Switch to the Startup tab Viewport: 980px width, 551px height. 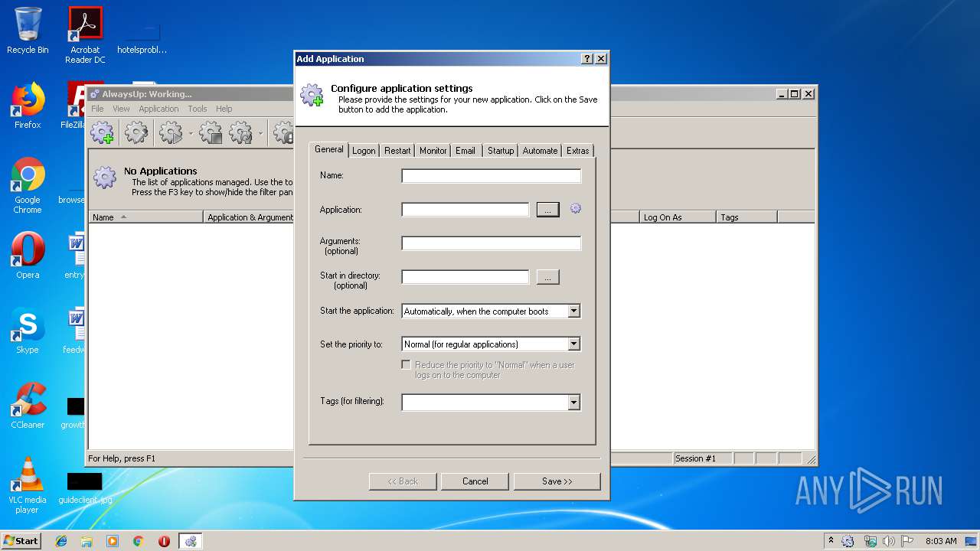click(501, 151)
